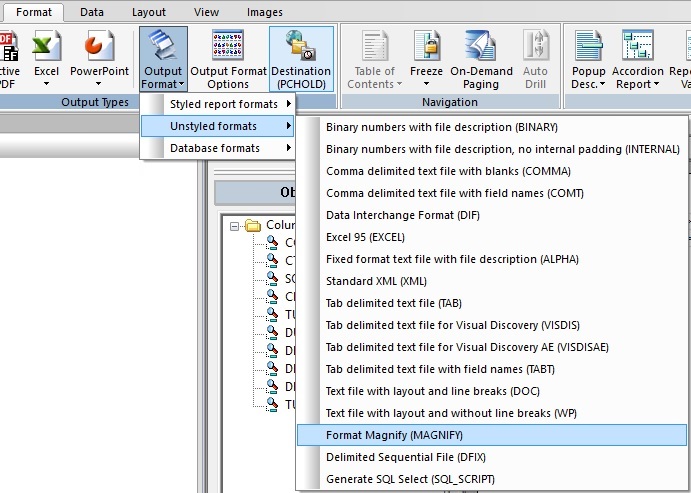
Task: Switch to the Layout ribbon tab
Action: pos(149,12)
